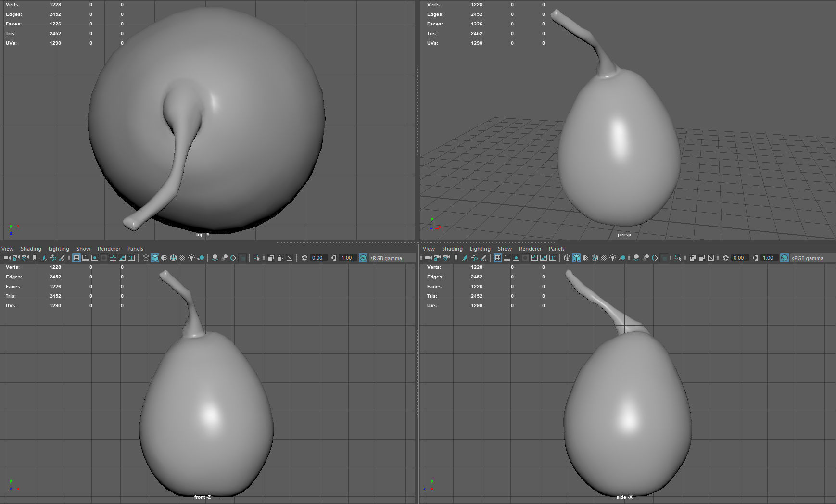
Task: Open Show menu of side panel
Action: coord(505,249)
